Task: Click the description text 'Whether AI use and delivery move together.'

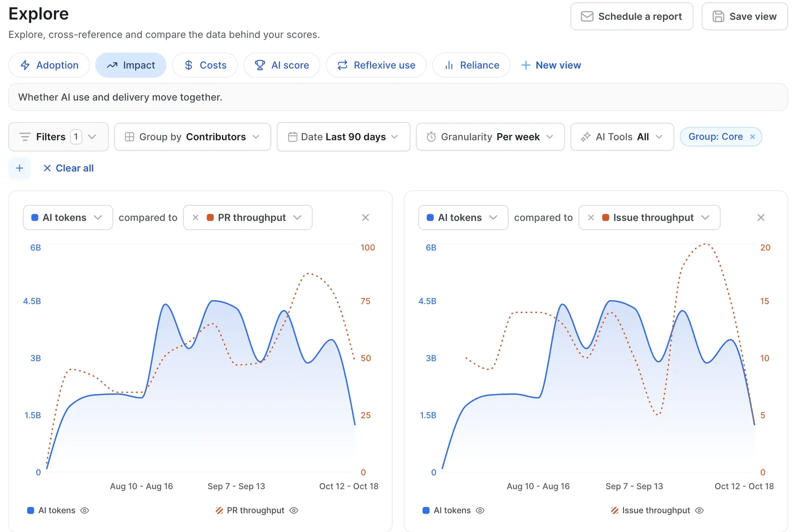Action: click(120, 97)
